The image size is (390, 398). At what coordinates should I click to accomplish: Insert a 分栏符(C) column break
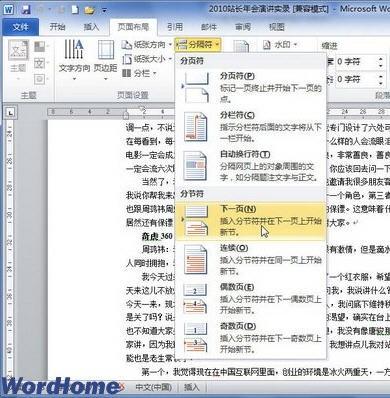(250, 127)
